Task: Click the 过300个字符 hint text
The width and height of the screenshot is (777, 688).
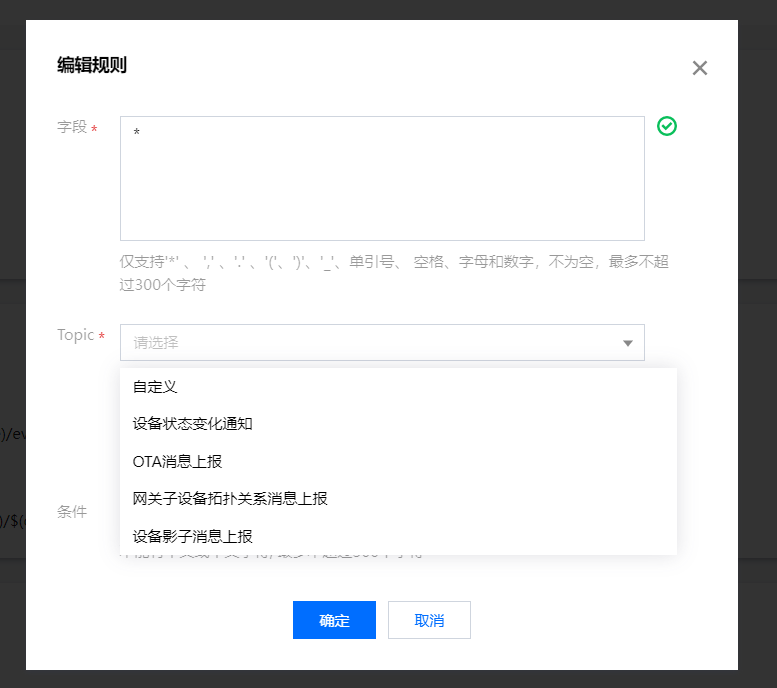Action: (x=162, y=285)
